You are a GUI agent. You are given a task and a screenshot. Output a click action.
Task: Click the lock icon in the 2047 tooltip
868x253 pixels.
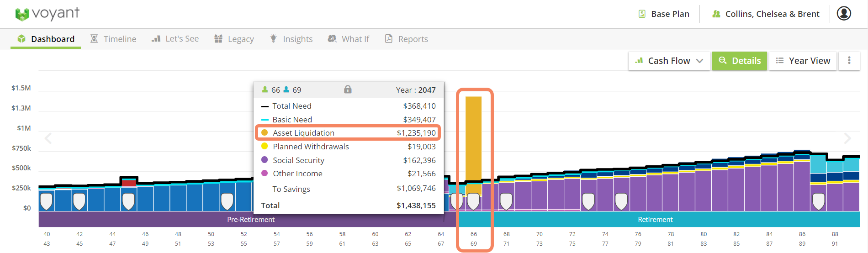(x=348, y=90)
